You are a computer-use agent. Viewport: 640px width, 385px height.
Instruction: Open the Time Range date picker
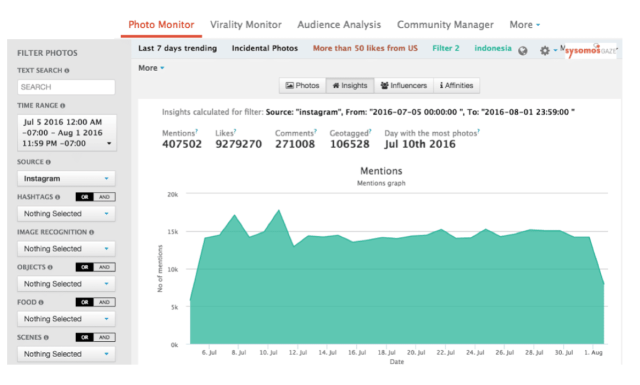tap(67, 133)
